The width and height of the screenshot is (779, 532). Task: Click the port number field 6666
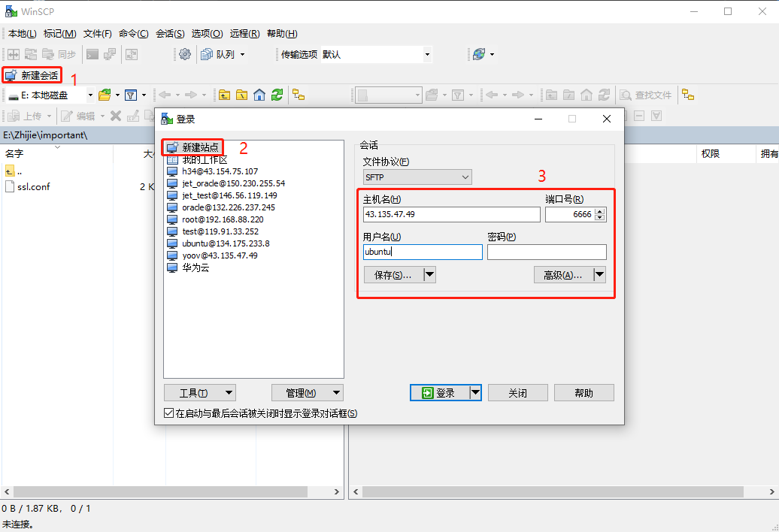click(570, 214)
